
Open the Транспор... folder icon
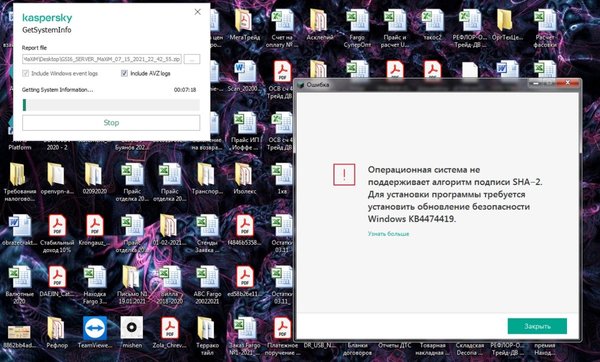207,174
